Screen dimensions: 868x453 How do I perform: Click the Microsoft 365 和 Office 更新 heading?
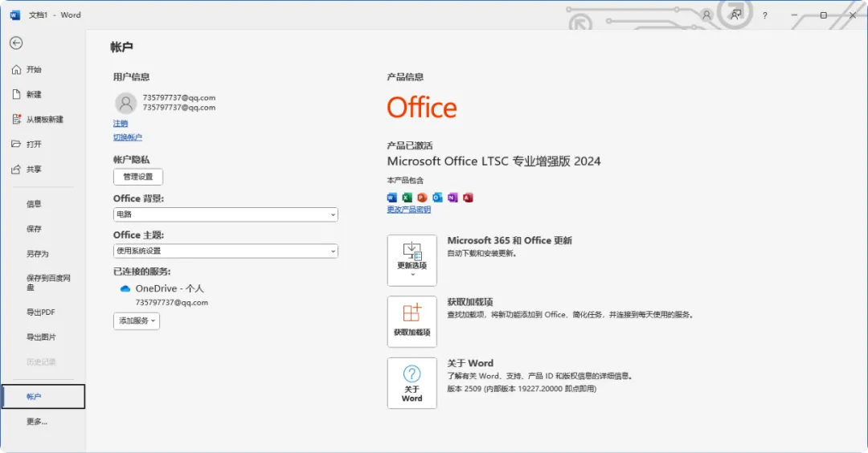pyautogui.click(x=510, y=241)
